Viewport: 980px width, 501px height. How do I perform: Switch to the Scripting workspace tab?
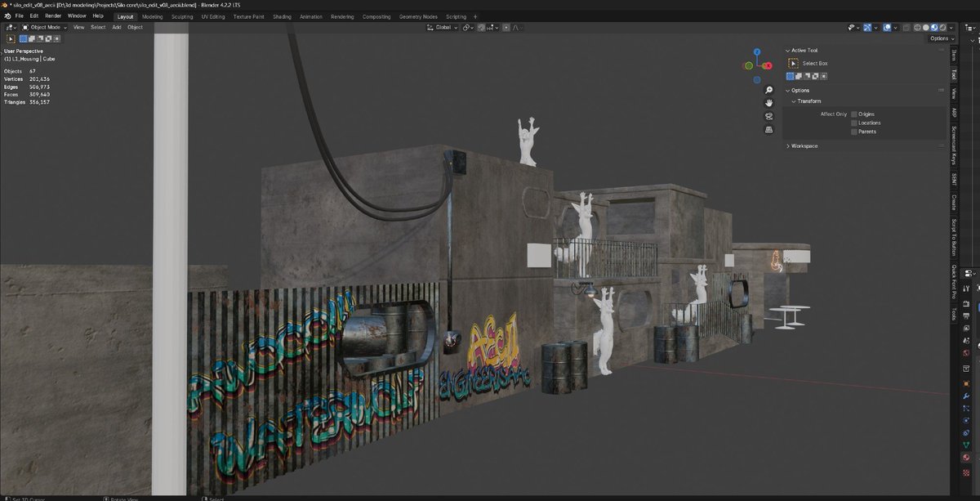(456, 16)
